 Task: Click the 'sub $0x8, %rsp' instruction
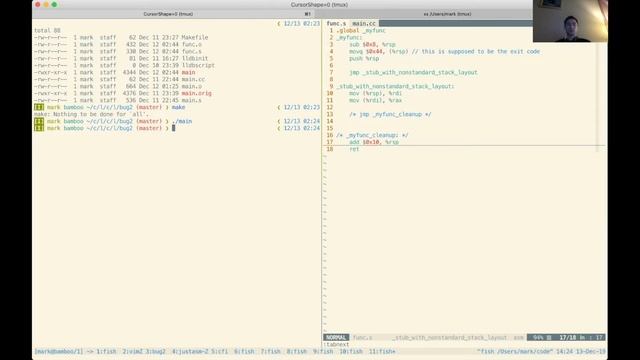click(372, 44)
